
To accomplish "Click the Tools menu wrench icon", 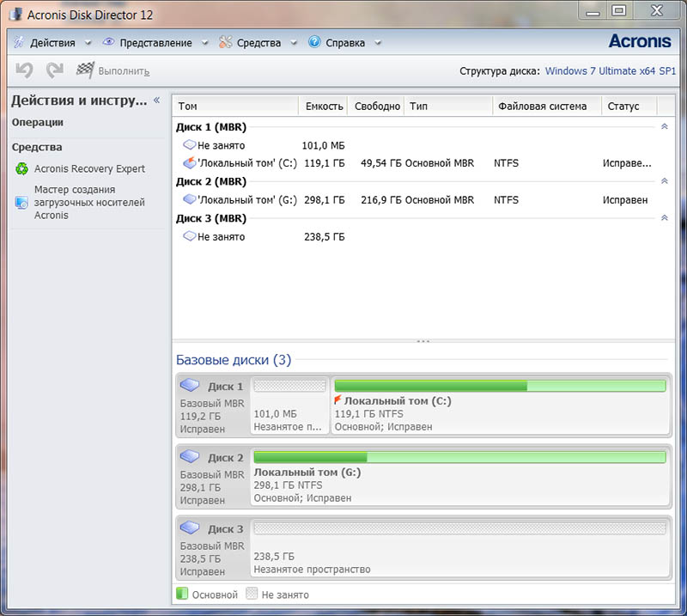I will [225, 42].
